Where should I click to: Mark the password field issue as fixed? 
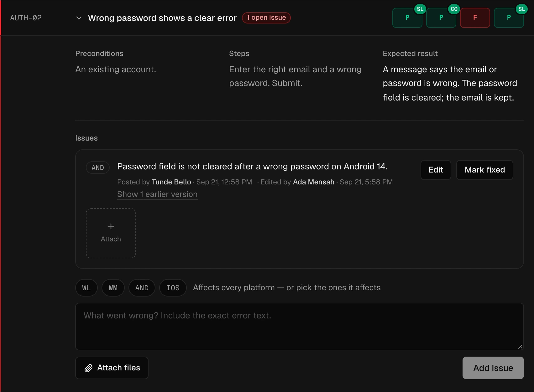(484, 170)
